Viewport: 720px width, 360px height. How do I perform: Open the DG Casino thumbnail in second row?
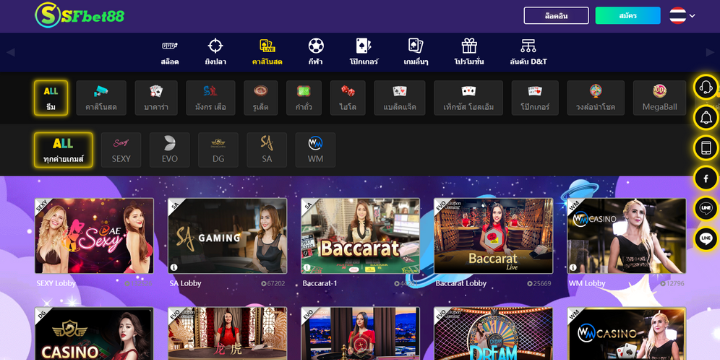94,334
